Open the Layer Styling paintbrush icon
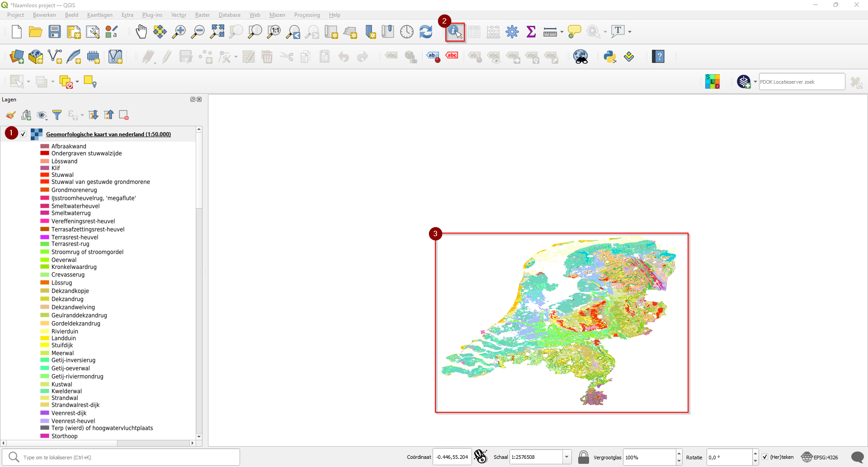Screen dimensions: 868x467 [x=10, y=115]
